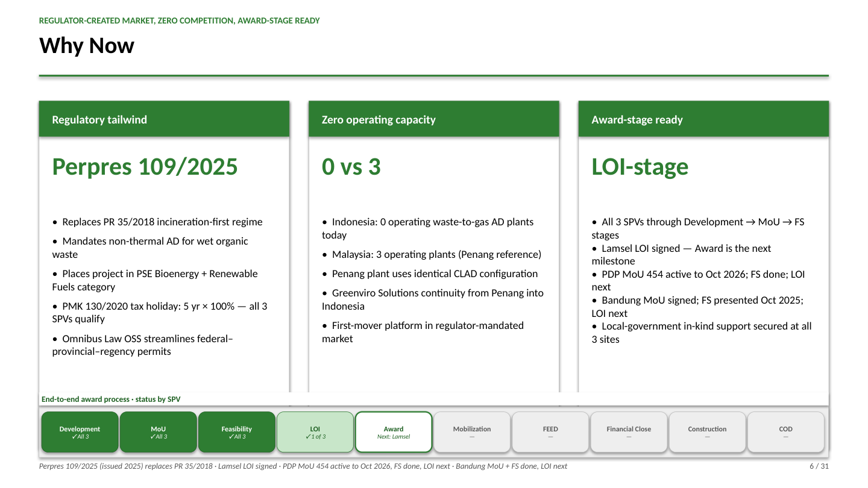Image resolution: width=868 pixels, height=488 pixels.
Task: Click the Award stage box
Action: [394, 432]
